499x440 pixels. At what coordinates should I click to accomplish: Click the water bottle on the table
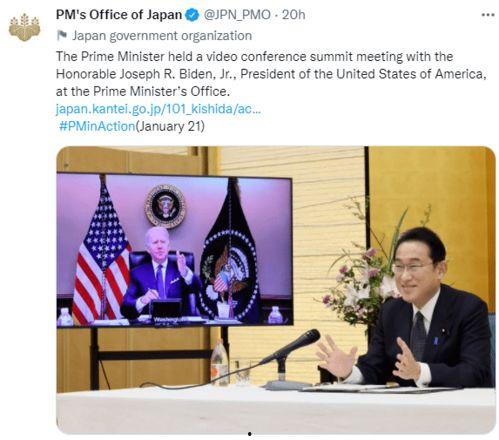[219, 363]
